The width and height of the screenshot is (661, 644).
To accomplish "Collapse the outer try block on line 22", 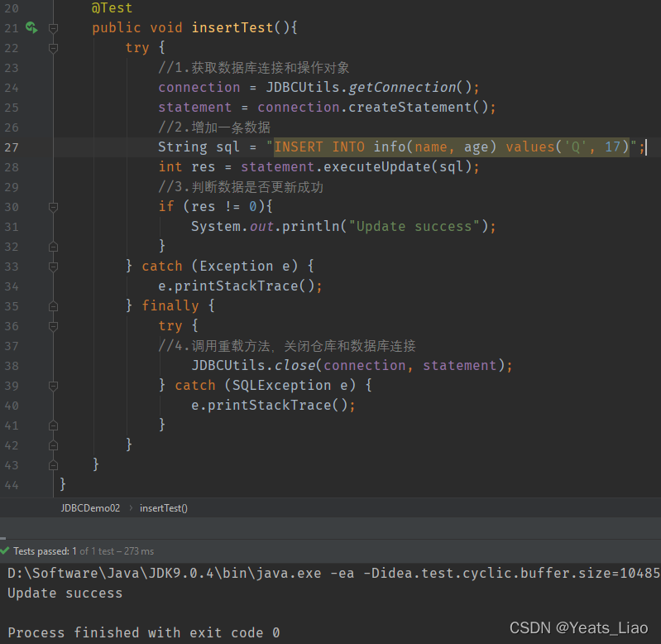I will [53, 48].
